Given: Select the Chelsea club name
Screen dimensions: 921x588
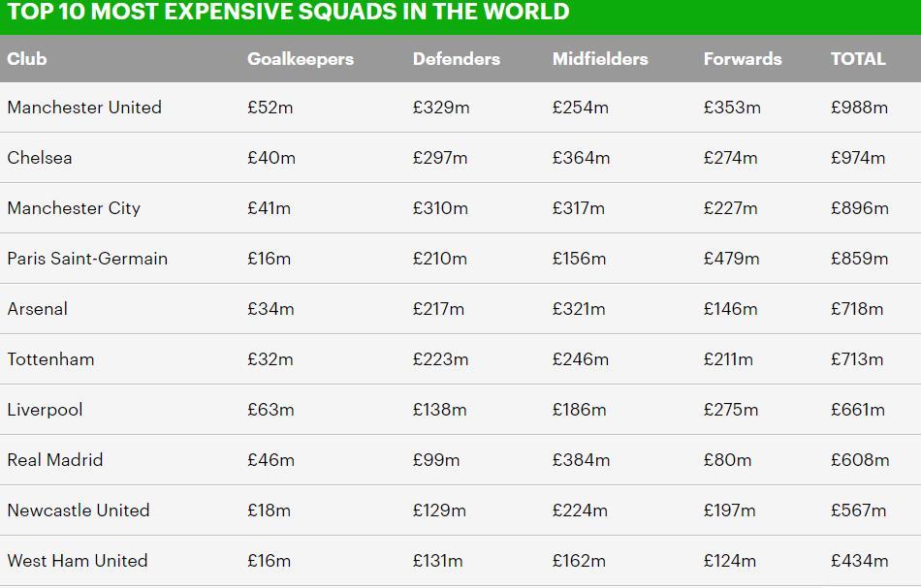Looking at the screenshot, I should coord(40,158).
